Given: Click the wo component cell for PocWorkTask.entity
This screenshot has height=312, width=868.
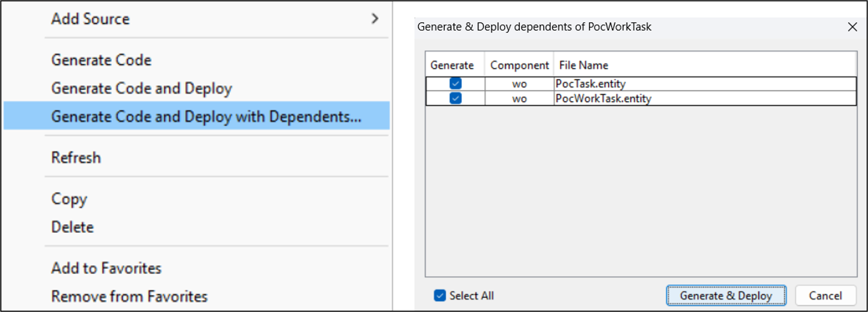Looking at the screenshot, I should tap(519, 99).
